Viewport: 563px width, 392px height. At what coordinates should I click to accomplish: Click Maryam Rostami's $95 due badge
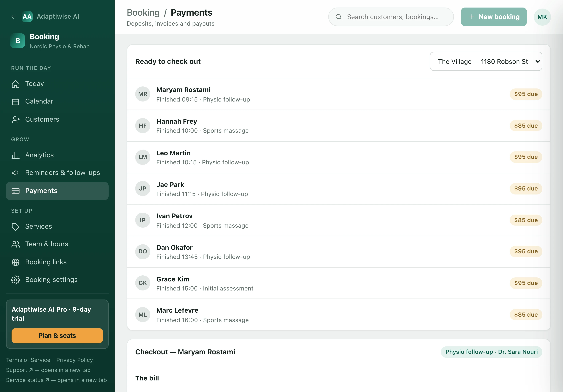pos(526,94)
